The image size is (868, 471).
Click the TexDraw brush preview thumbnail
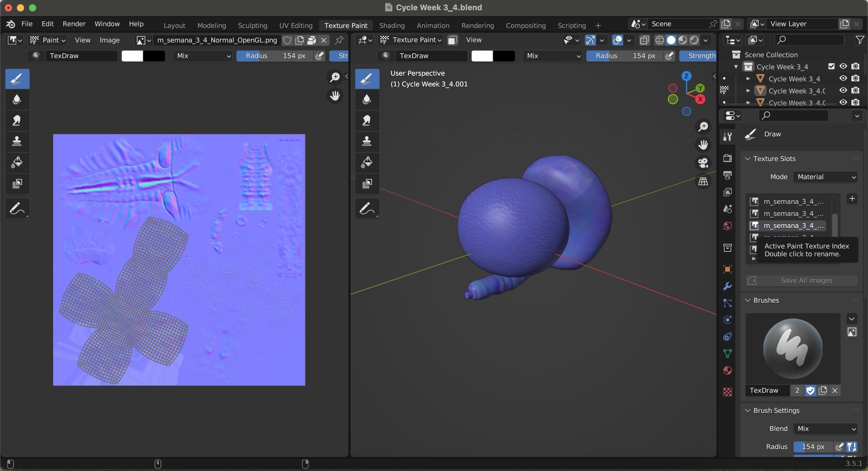coord(793,349)
